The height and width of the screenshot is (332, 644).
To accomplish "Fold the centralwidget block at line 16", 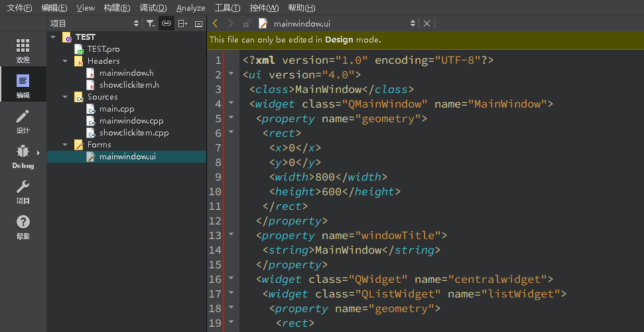I will pos(231,278).
